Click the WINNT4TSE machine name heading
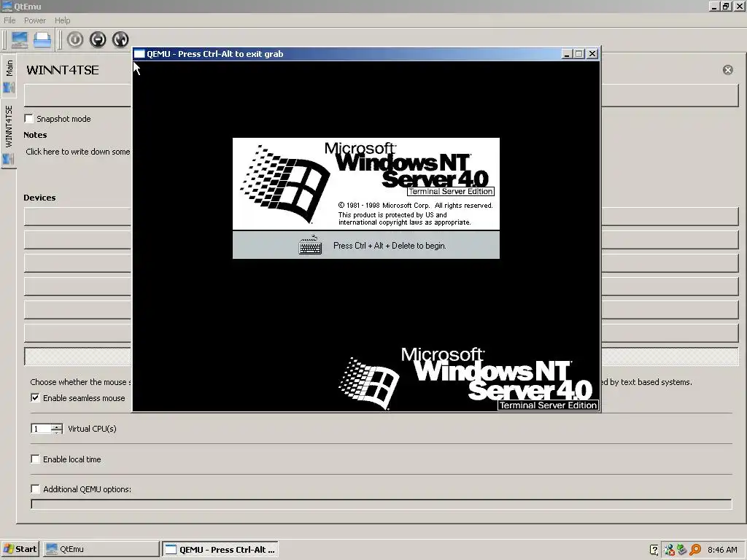Viewport: 747px width, 560px height. click(63, 70)
